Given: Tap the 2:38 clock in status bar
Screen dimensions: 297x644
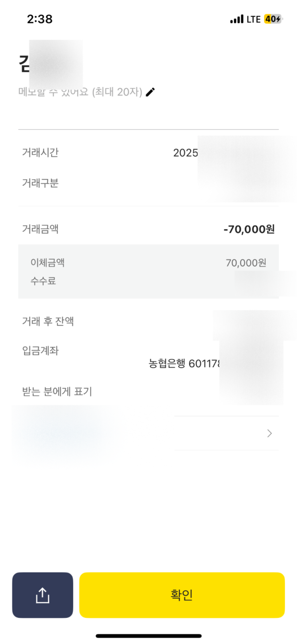Looking at the screenshot, I should coord(40,19).
